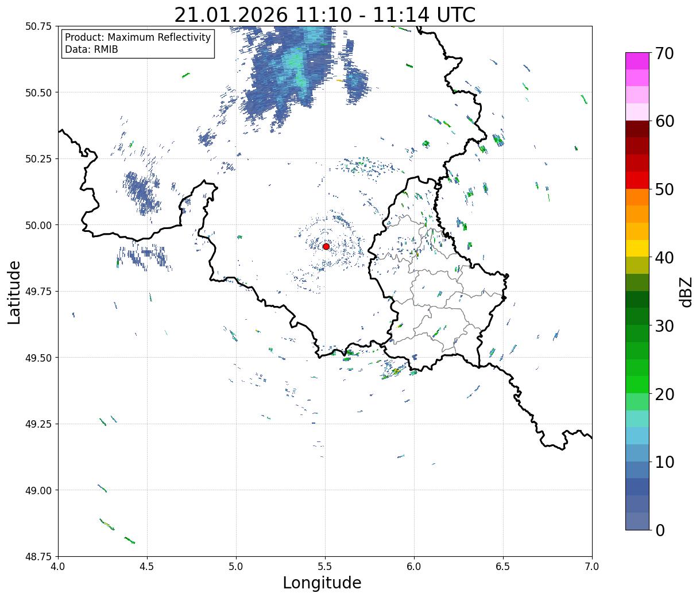Click the red radar location marker dot
Screen dimensions: 700x597
326,246
